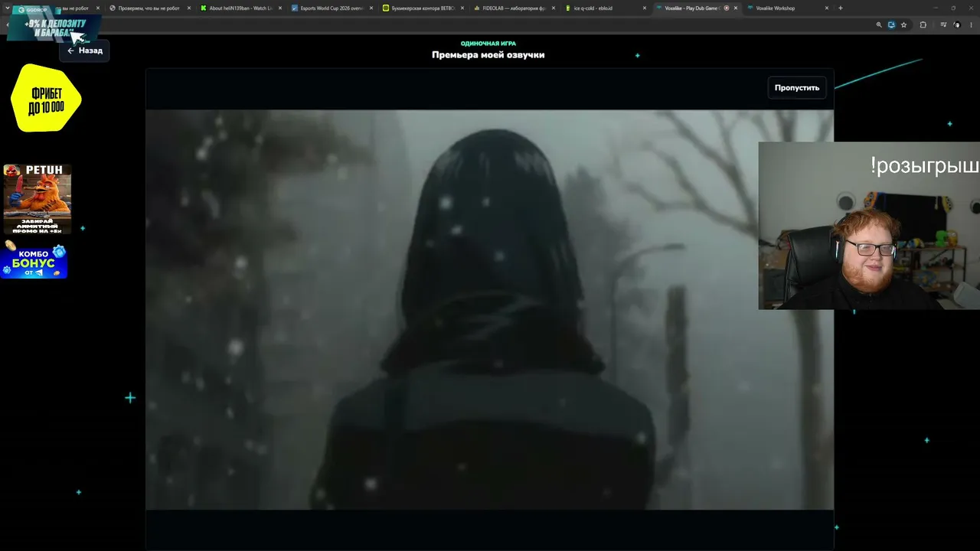The width and height of the screenshot is (980, 551).
Task: Click the recording indicator on Voxalike tab
Action: point(726,8)
